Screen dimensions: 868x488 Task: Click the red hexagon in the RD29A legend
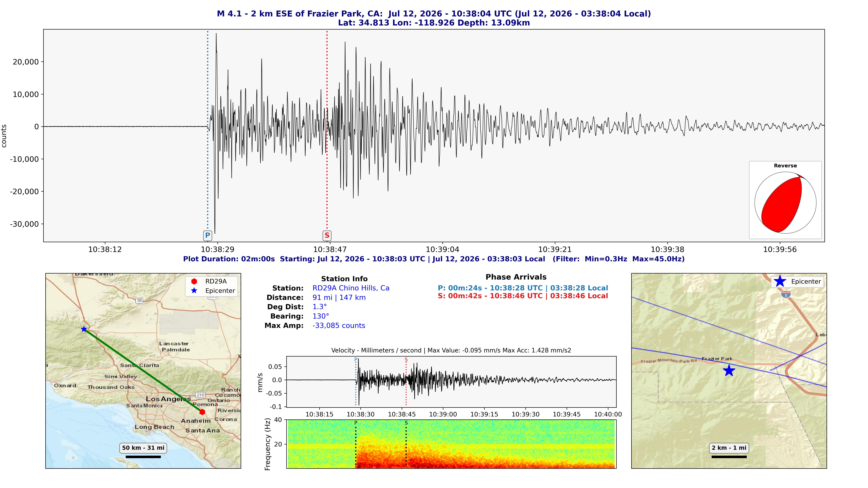pyautogui.click(x=194, y=281)
